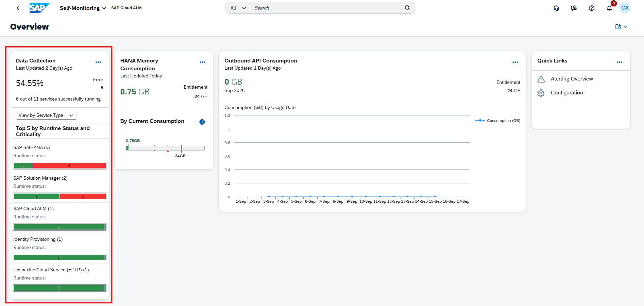Click the magnifier search icon
The width and height of the screenshot is (644, 306).
coord(407,8)
